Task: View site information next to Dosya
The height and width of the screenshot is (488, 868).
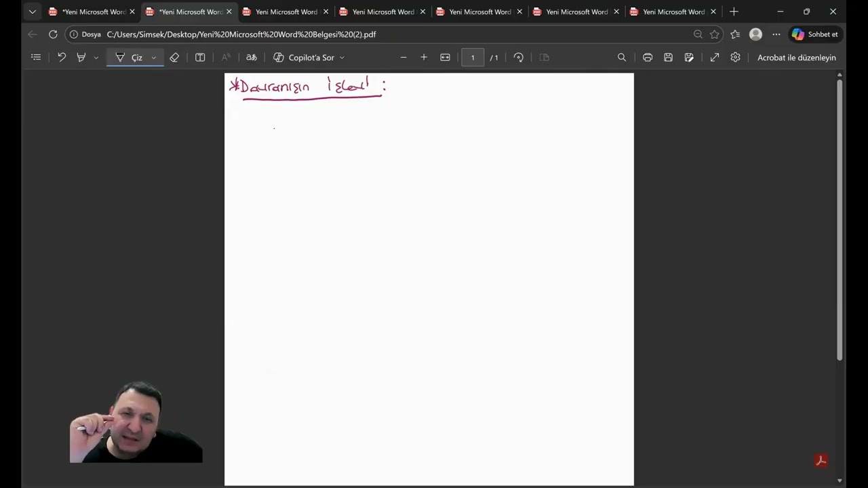Action: pos(74,34)
